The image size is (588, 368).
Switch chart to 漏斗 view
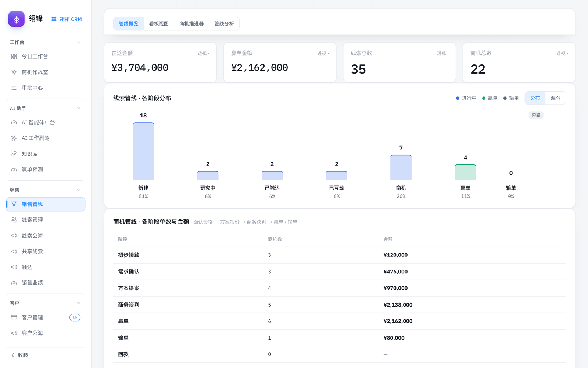[x=555, y=98]
